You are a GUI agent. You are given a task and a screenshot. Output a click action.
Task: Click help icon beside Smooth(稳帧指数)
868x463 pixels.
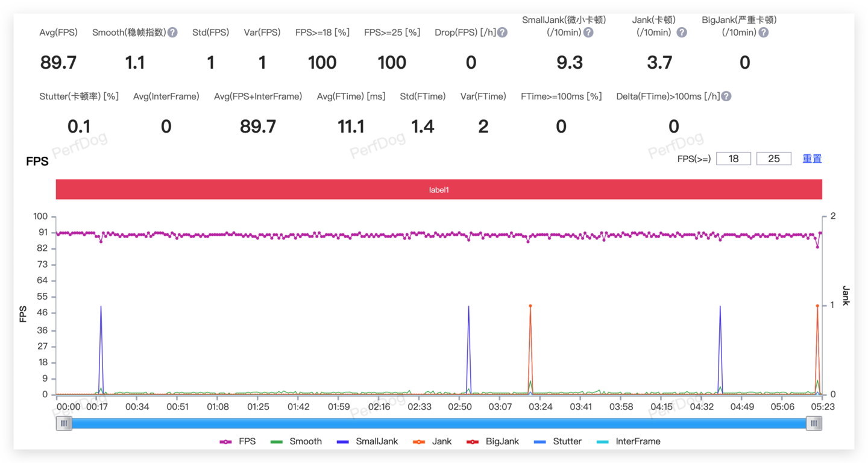click(x=172, y=33)
